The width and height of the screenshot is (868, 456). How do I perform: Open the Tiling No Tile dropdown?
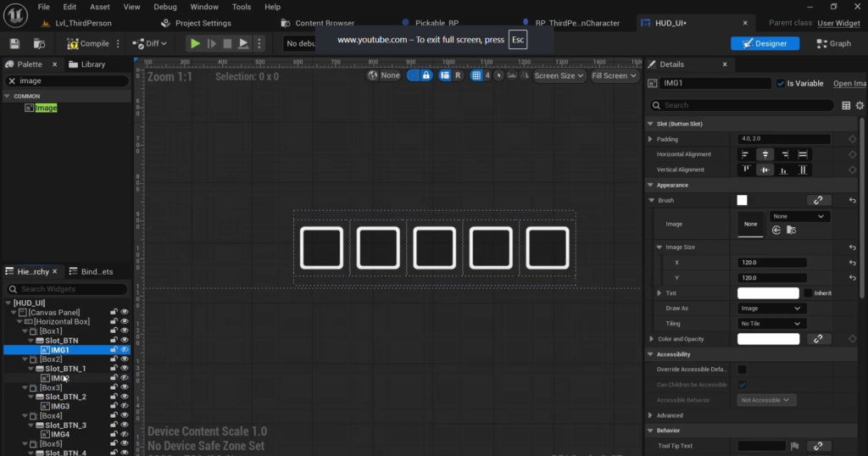pyautogui.click(x=771, y=324)
